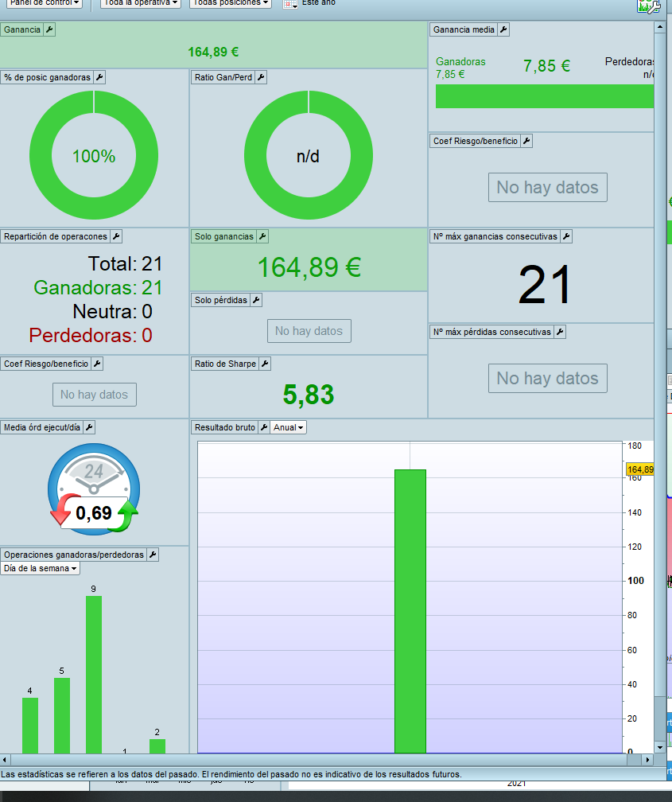Image resolution: width=672 pixels, height=802 pixels.
Task: Click wrench next to Operaciones ganadoras/perdedoras
Action: pos(153,555)
